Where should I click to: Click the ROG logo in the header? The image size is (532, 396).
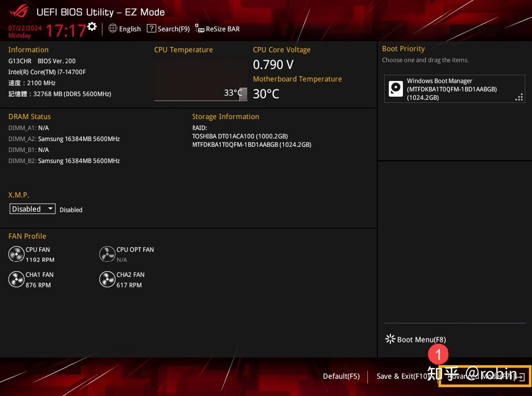coord(18,11)
